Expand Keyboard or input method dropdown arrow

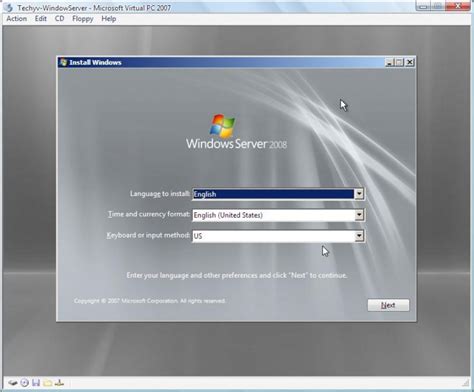(x=359, y=236)
